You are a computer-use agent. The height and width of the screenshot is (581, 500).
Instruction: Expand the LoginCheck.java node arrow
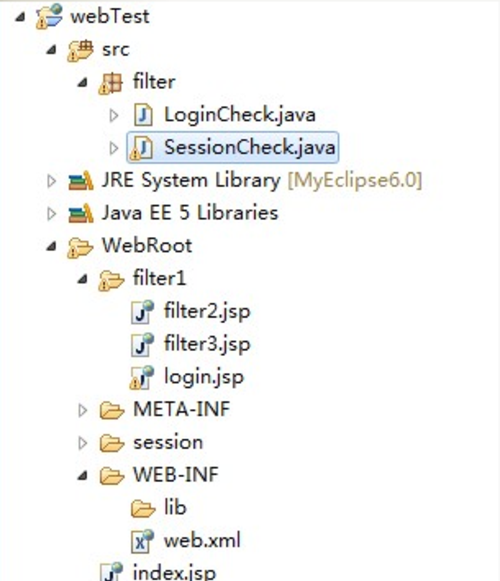[x=114, y=116]
